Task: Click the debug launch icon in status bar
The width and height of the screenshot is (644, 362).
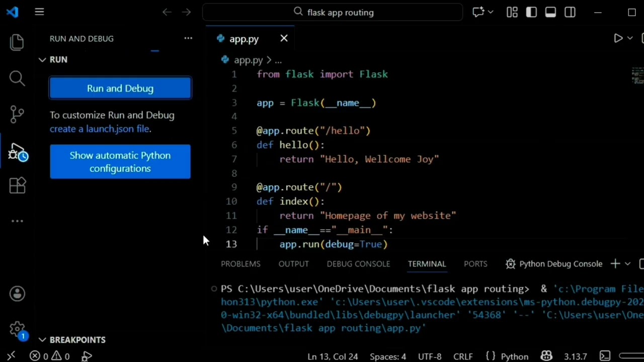Action: tap(87, 356)
